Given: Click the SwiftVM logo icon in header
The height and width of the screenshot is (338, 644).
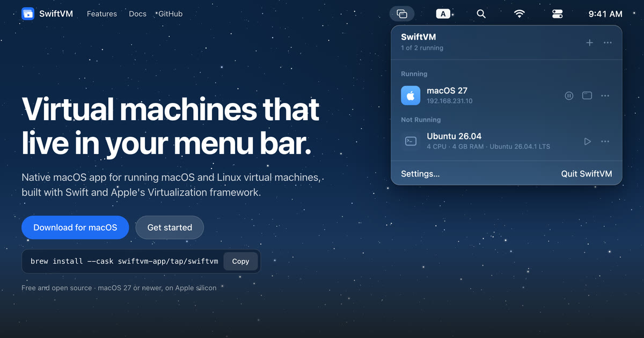Looking at the screenshot, I should click(x=28, y=14).
